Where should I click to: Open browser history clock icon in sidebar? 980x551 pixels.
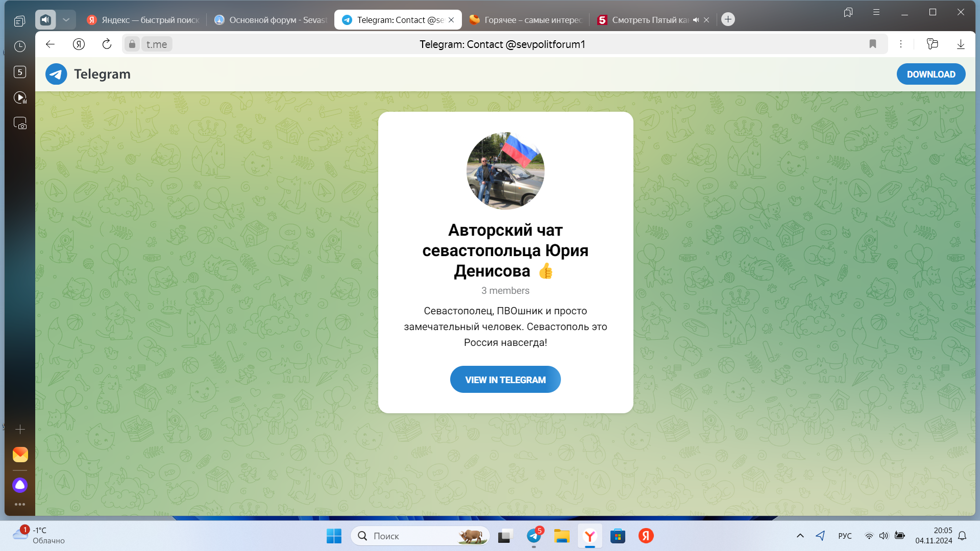(x=20, y=46)
